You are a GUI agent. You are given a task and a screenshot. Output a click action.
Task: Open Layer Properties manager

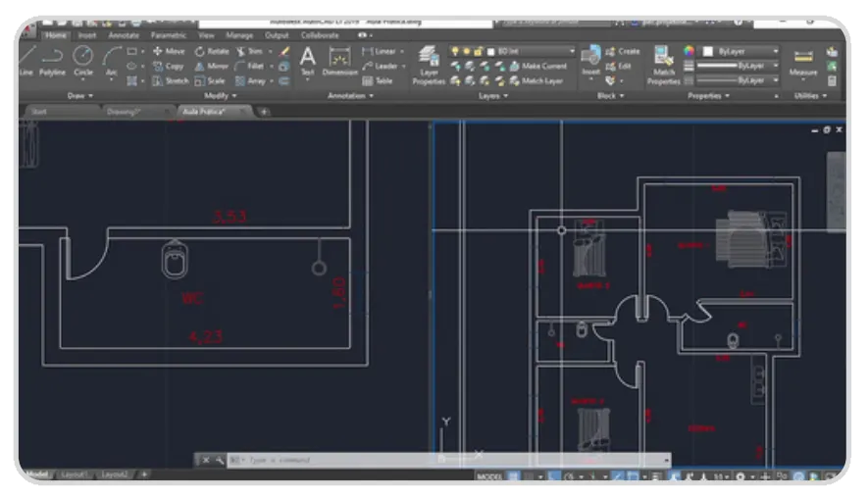pyautogui.click(x=429, y=66)
